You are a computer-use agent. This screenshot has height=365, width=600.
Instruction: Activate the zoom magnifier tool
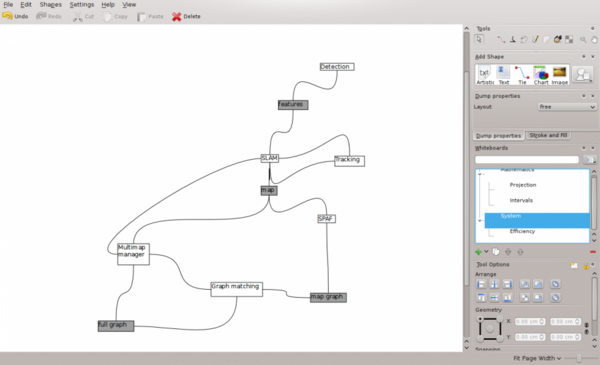coord(583,39)
